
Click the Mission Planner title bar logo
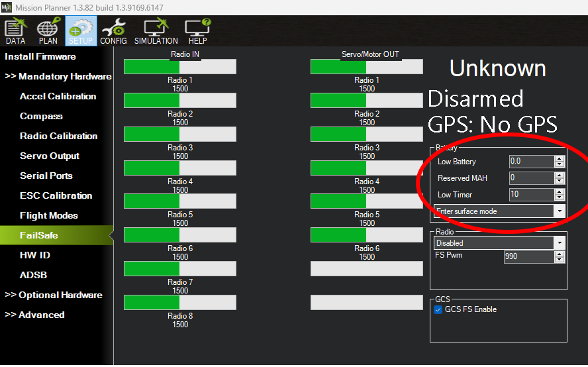click(7, 7)
